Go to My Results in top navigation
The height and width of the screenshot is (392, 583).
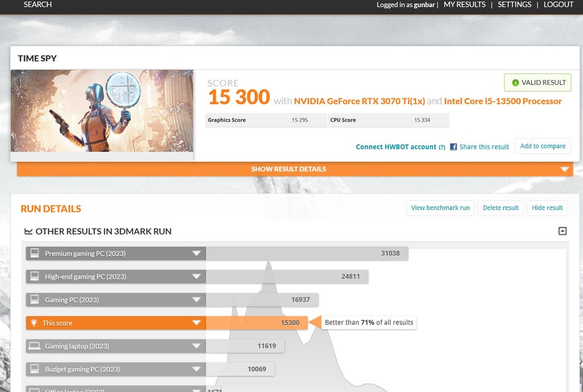click(465, 5)
